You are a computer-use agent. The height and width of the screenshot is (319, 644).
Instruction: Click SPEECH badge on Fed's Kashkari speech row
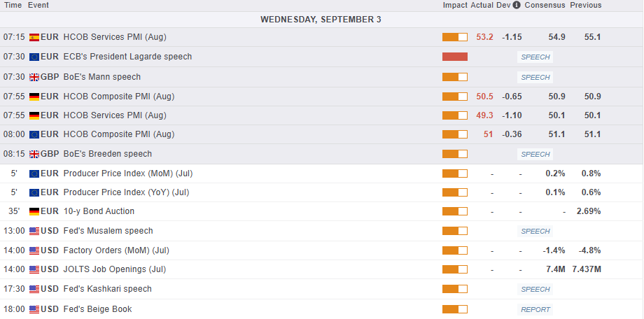(x=535, y=289)
